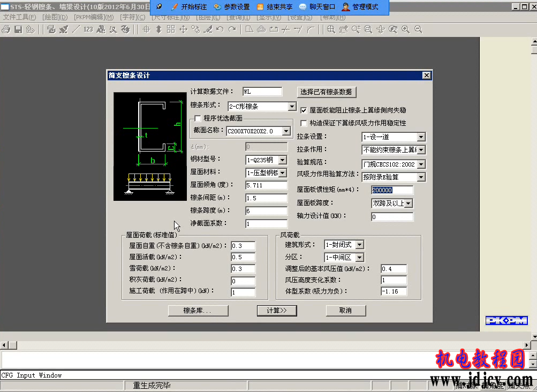Switch to 管理模式 in the floating bar
Image resolution: width=537 pixels, height=392 pixels.
click(x=360, y=7)
